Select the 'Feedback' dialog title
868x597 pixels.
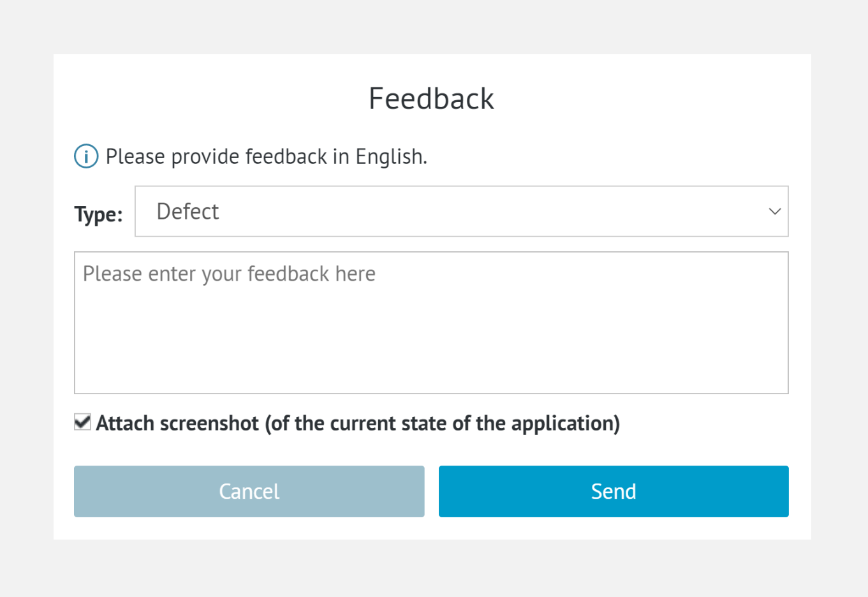431,98
